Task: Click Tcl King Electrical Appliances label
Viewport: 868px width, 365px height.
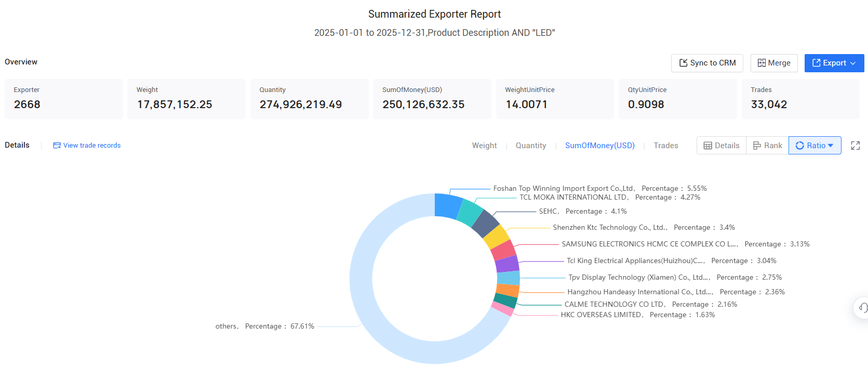Action: click(672, 260)
